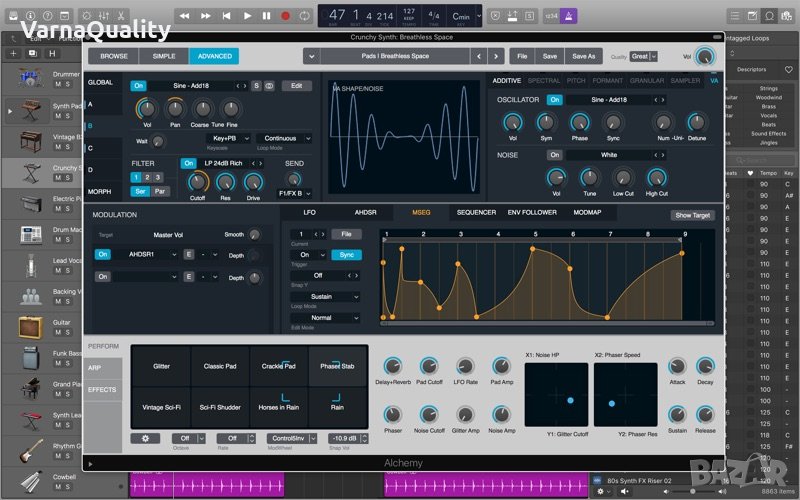Viewport: 800px width, 500px height.
Task: Click the gear icon below the pads
Action: point(146,438)
